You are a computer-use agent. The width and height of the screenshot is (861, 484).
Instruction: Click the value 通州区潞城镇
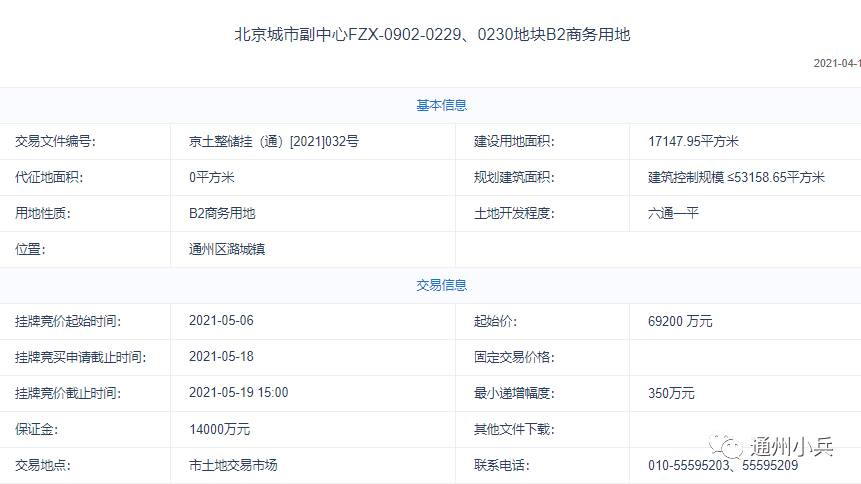[227, 249]
